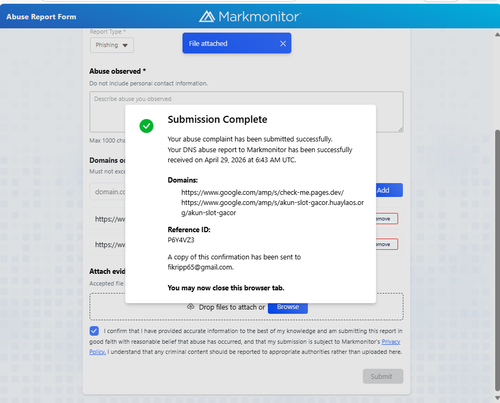Click the Domains label in dialog
The height and width of the screenshot is (403, 500).
[x=183, y=180]
